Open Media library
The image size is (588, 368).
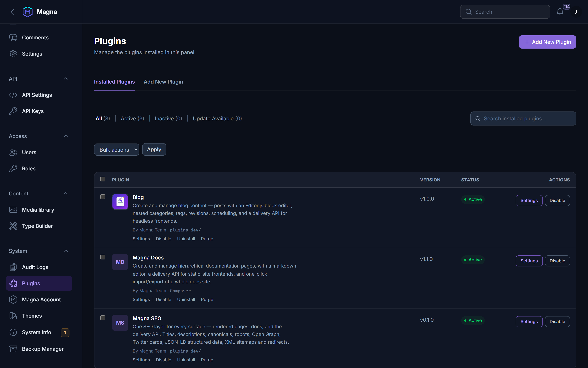39,210
